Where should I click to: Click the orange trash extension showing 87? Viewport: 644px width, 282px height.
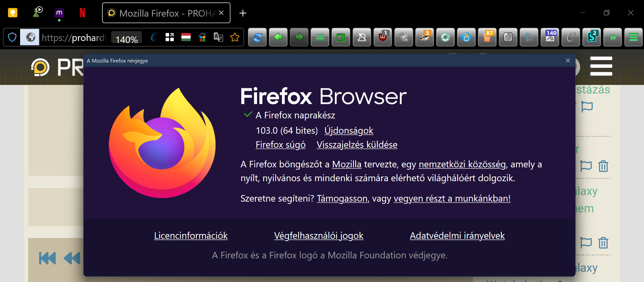click(487, 37)
